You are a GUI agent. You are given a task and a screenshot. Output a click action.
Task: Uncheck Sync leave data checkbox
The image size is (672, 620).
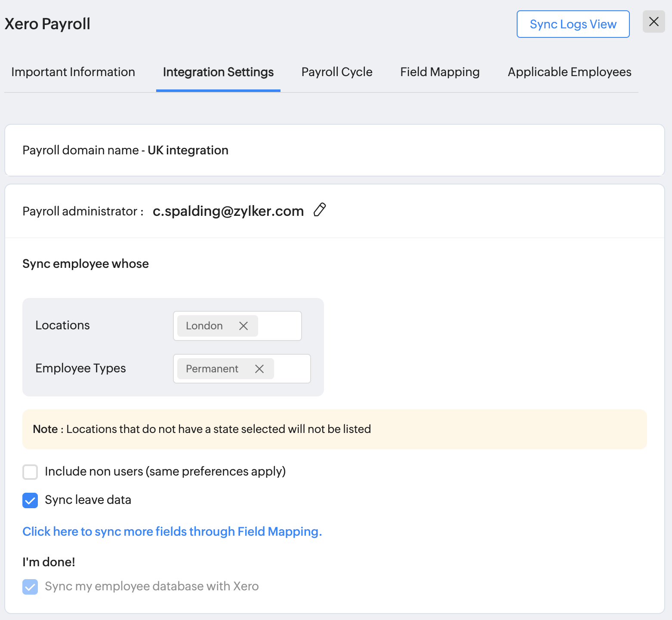tap(30, 500)
